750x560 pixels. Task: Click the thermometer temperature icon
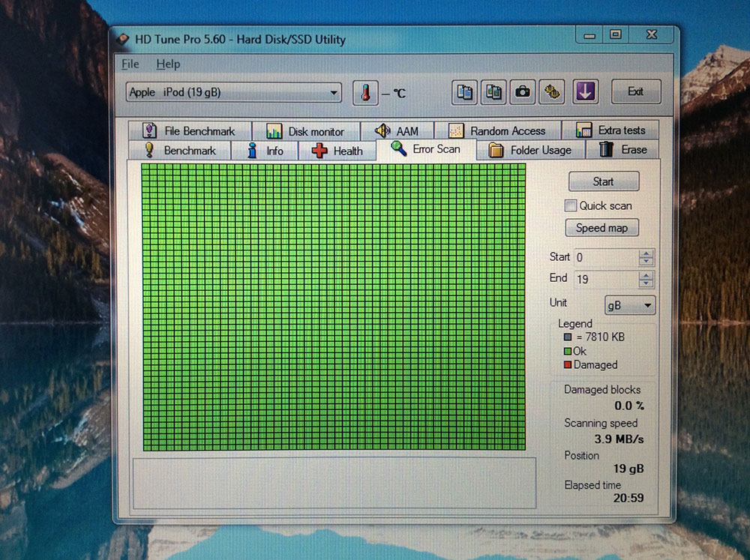(366, 92)
